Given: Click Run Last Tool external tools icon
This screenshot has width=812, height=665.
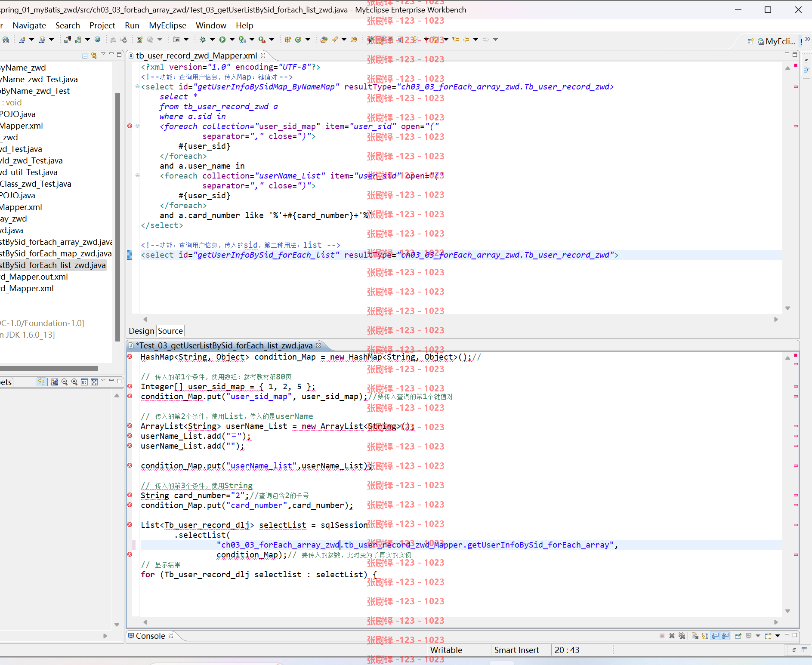Looking at the screenshot, I should [261, 40].
